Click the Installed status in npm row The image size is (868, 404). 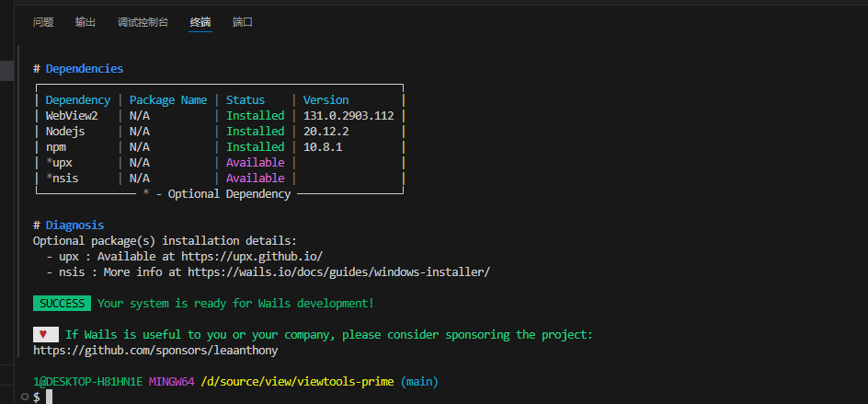tap(255, 147)
